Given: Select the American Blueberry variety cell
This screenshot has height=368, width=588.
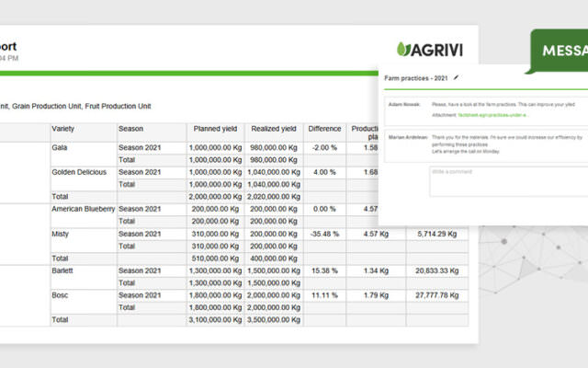Looking at the screenshot, I should coord(84,209).
